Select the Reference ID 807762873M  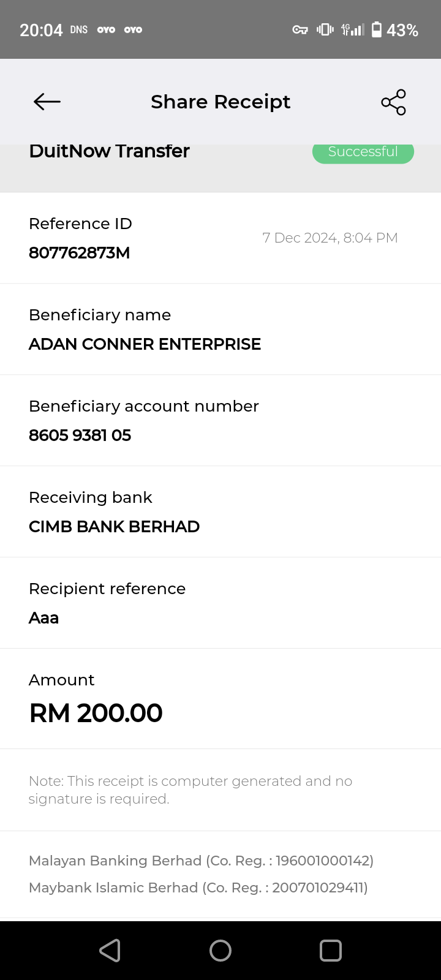tap(80, 253)
